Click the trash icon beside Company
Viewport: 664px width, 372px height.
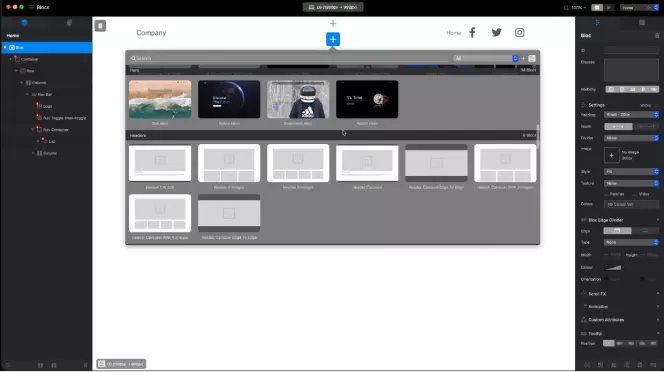[x=100, y=26]
